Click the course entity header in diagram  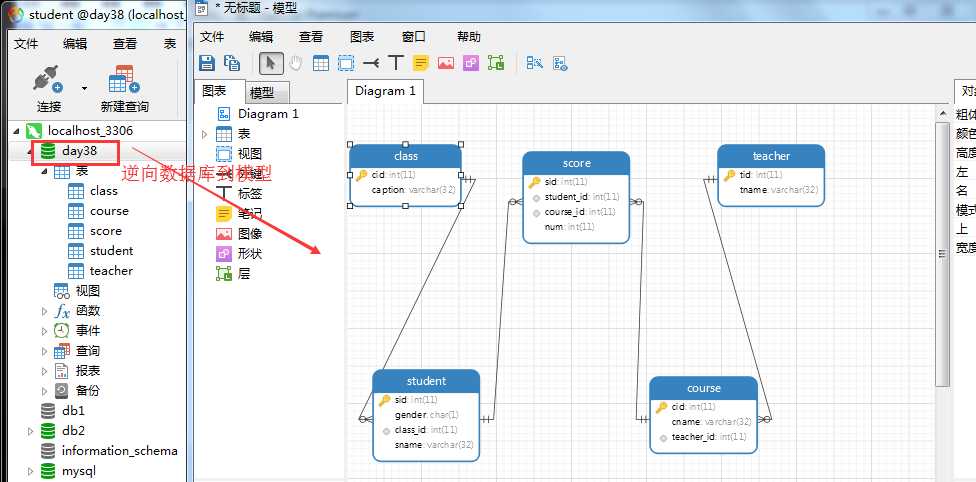pos(704,388)
